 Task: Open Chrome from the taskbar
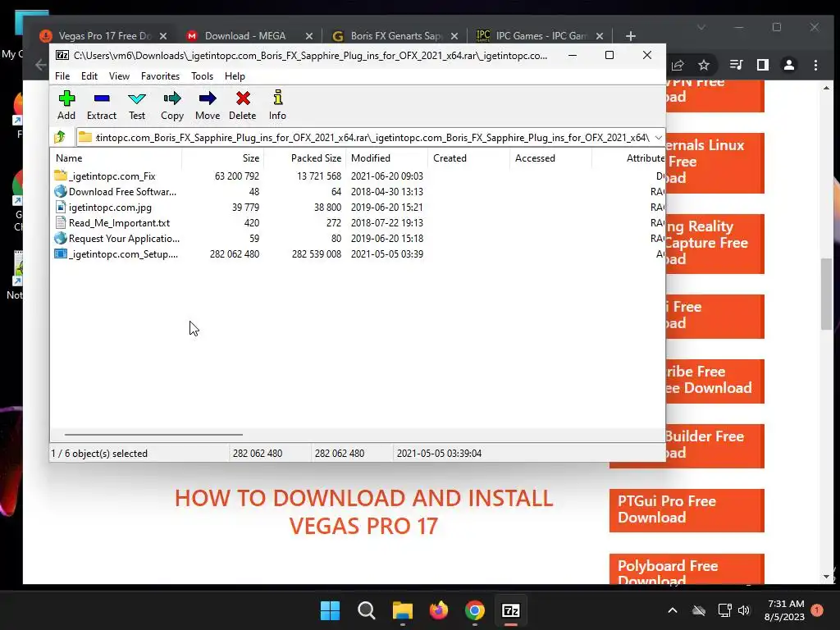pyautogui.click(x=475, y=610)
